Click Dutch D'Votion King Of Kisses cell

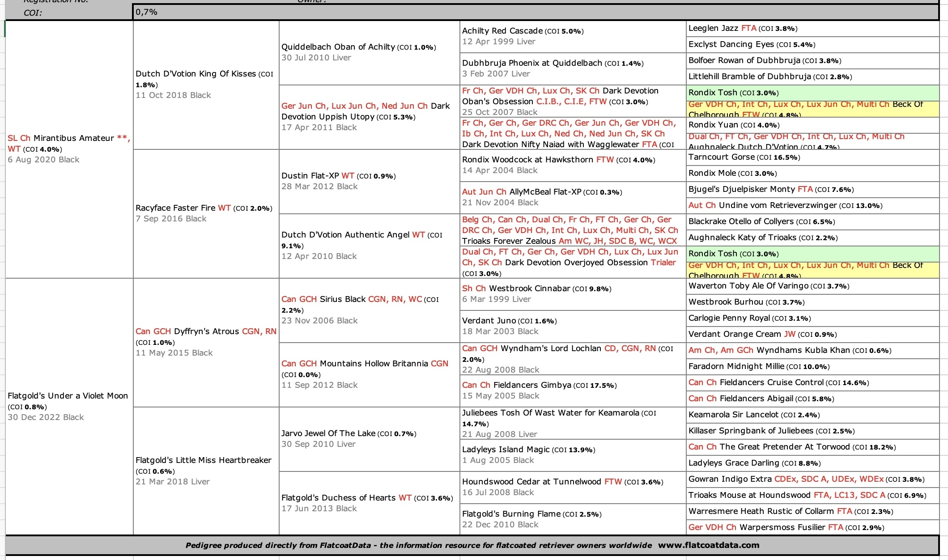click(206, 85)
